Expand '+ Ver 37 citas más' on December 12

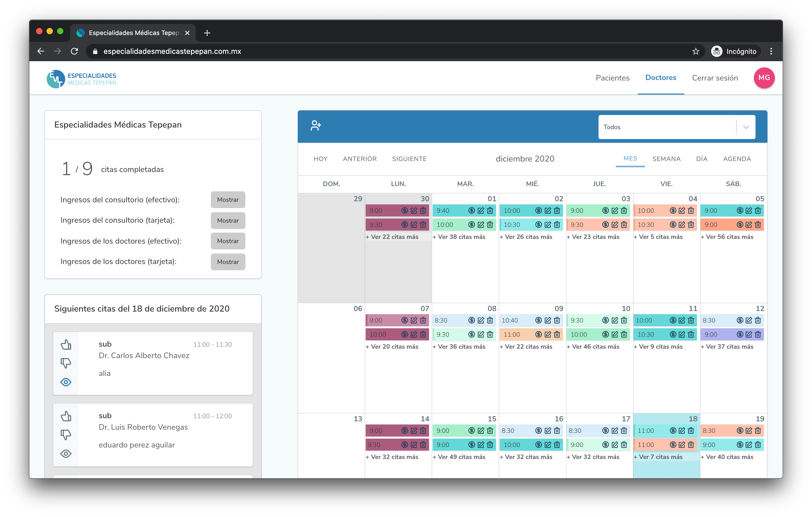[727, 347]
